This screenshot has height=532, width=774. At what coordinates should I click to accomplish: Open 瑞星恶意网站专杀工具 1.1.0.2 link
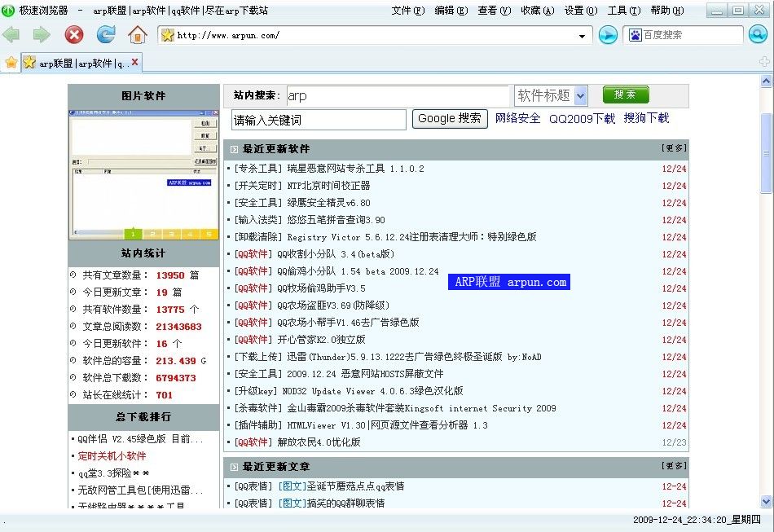click(x=355, y=169)
